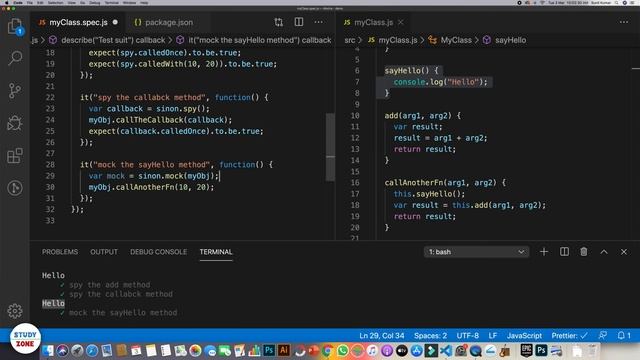Viewport: 640px width, 360px height.
Task: Open Safari from the dock
Action: (x=92, y=351)
